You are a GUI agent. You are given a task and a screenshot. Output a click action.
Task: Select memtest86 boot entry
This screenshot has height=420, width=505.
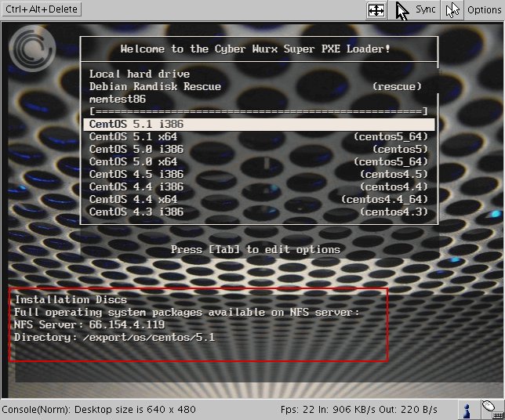(x=259, y=100)
